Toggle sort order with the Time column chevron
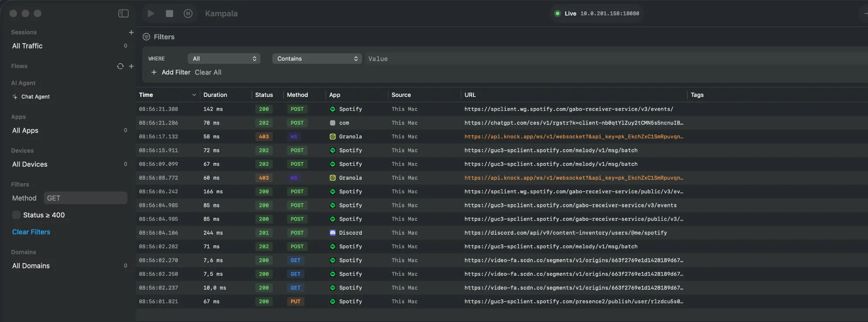 coord(194,95)
